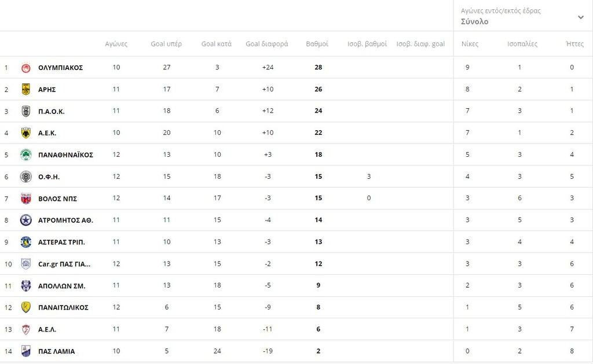Click the Panathinaikos green shamrock logo
The height and width of the screenshot is (364, 593).
click(x=25, y=155)
